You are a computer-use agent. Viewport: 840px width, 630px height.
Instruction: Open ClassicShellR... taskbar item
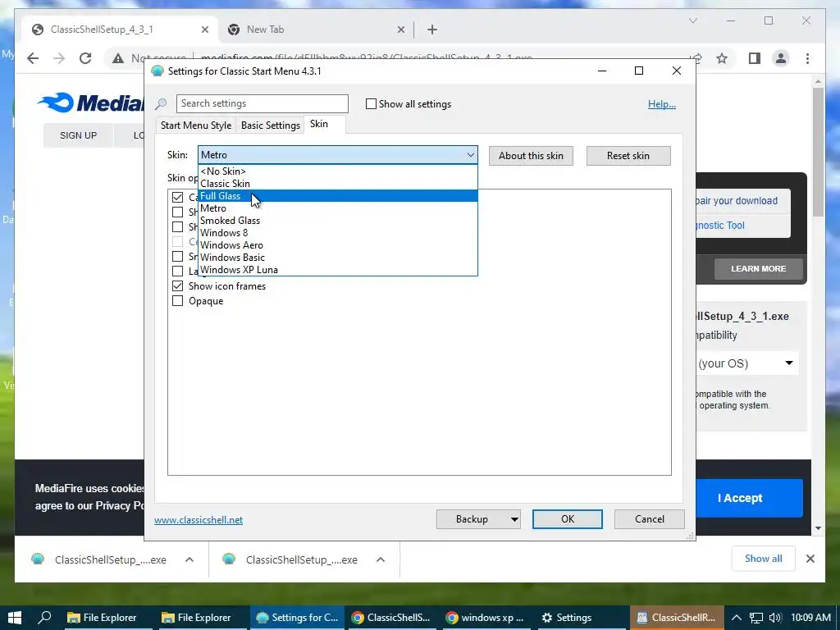pyautogui.click(x=676, y=618)
